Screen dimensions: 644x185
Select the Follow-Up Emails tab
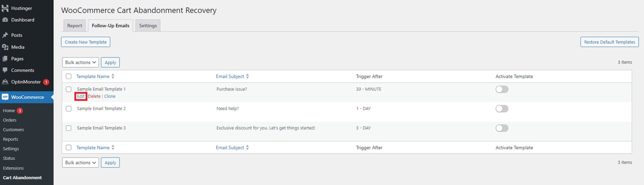coord(110,26)
